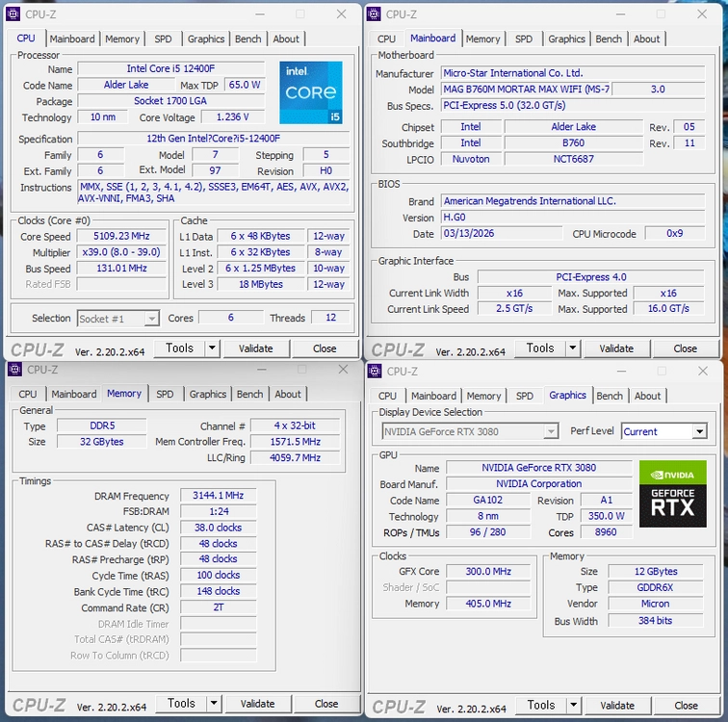Click GFX Core 300.0 MHz value

488,572
